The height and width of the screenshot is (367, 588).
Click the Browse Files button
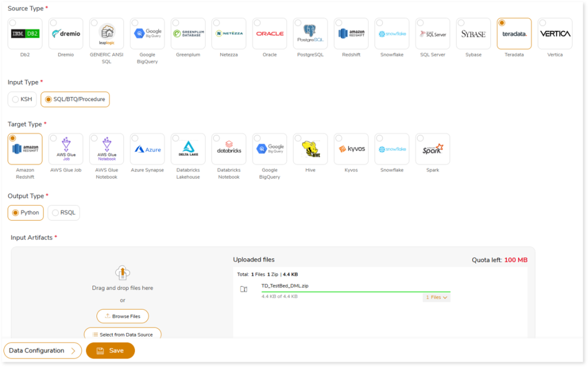tap(122, 316)
